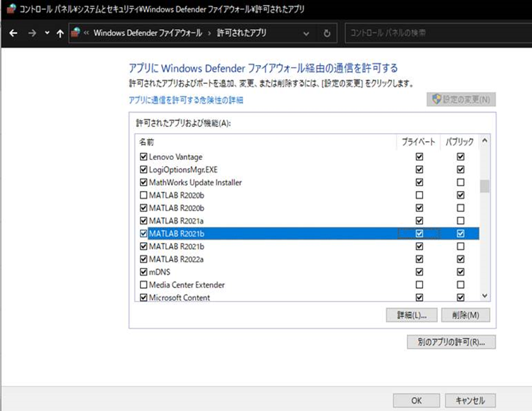Toggle MathWorks Update Installer private checkbox

tap(420, 182)
